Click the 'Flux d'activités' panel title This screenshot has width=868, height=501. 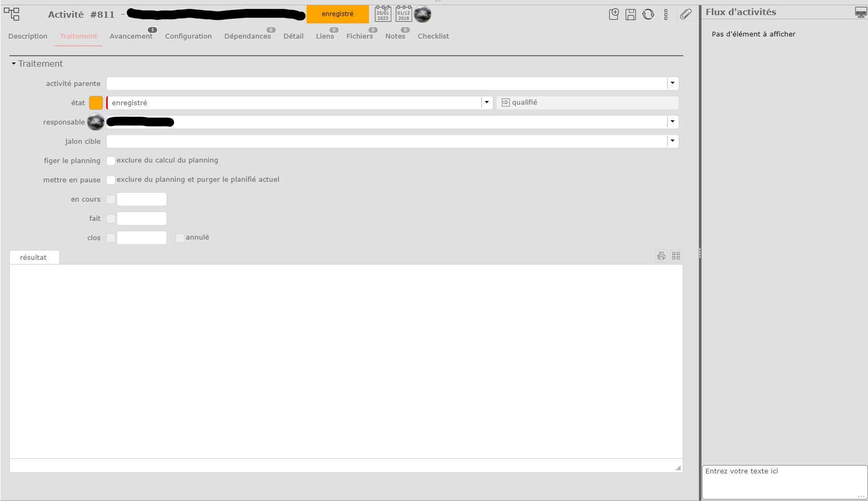(741, 12)
